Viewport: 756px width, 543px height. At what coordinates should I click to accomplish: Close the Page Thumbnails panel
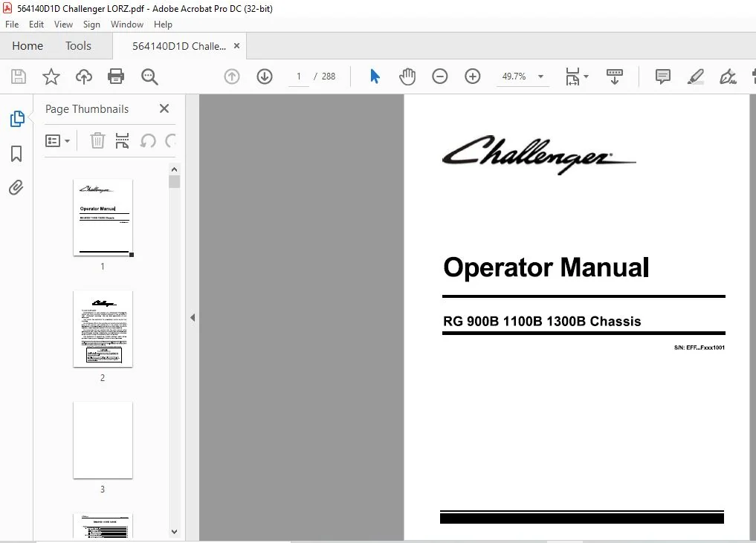[x=164, y=108]
